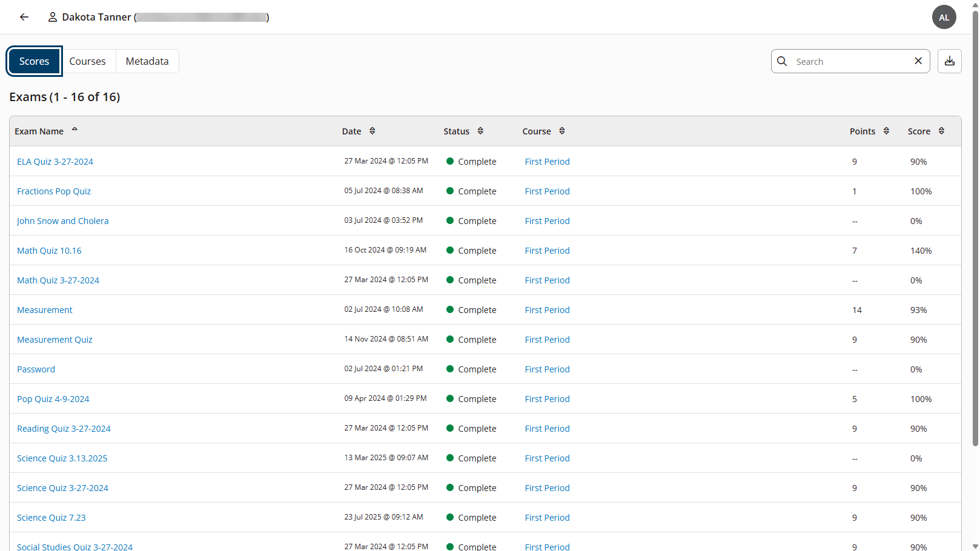Click the green Complete status dot for Measurement
This screenshot has height=551, width=980.
(x=449, y=309)
